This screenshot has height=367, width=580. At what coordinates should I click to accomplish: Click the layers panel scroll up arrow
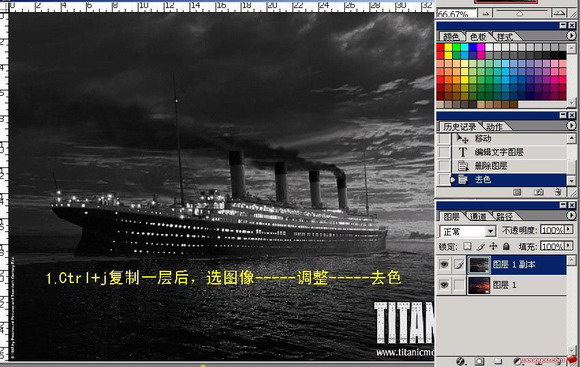tap(571, 260)
